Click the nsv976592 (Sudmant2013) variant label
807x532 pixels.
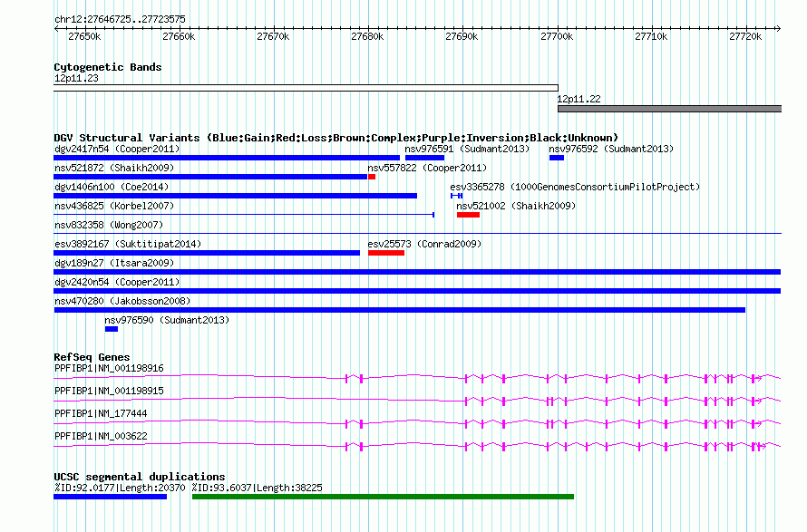pyautogui.click(x=611, y=149)
